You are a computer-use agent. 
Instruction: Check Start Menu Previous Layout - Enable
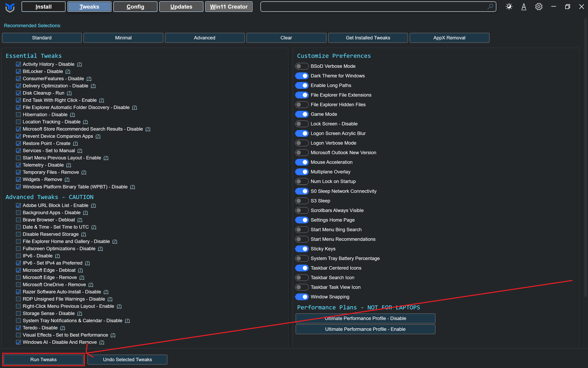tap(18, 158)
